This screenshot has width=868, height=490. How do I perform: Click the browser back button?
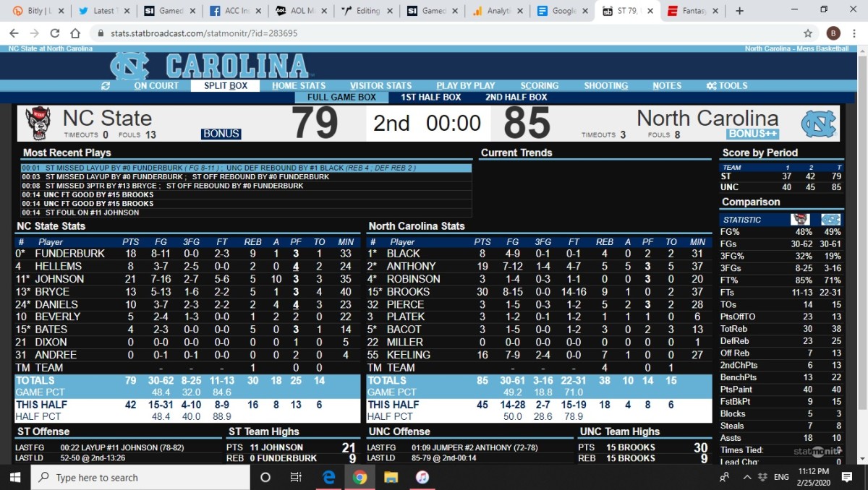(13, 33)
